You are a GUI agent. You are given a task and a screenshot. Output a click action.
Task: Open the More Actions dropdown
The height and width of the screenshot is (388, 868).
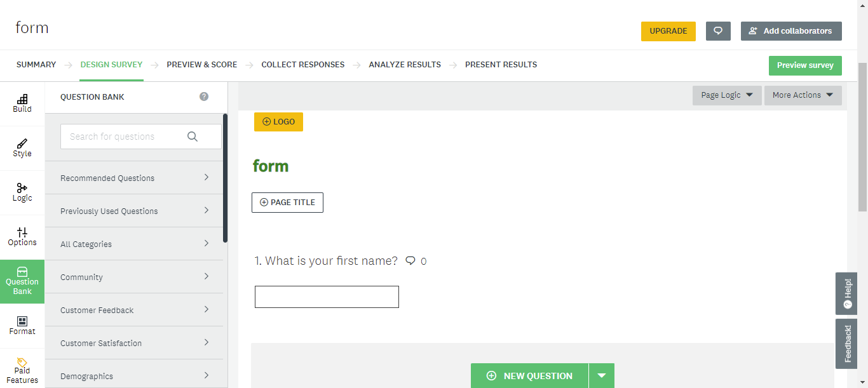point(803,95)
